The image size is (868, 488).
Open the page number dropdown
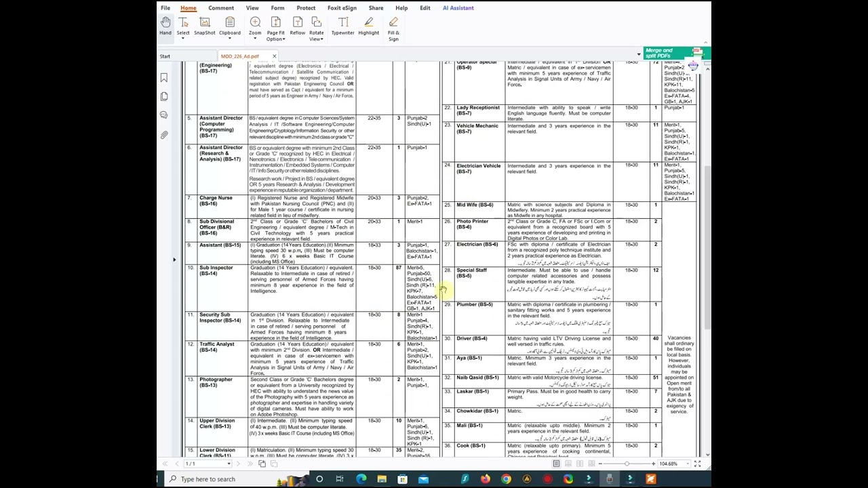[229, 464]
